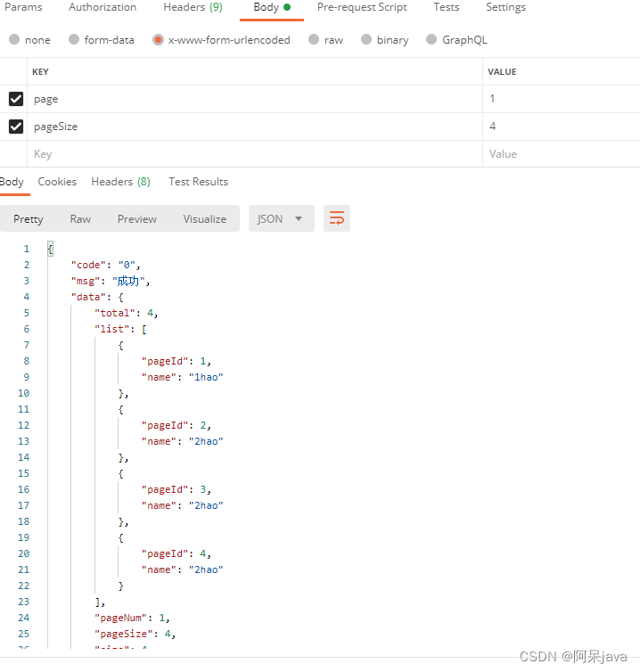Click the "pageSize": 4 line in response
The image size is (640, 672).
[x=135, y=634]
